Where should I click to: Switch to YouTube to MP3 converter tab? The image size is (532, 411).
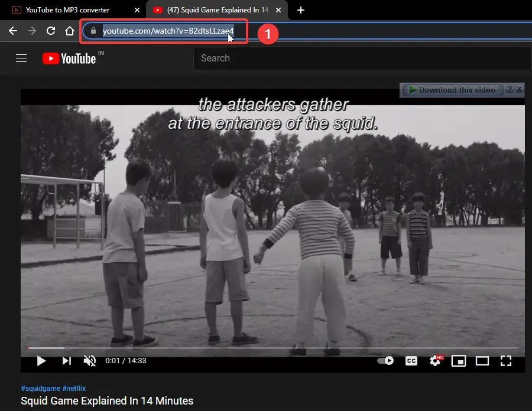pos(67,10)
